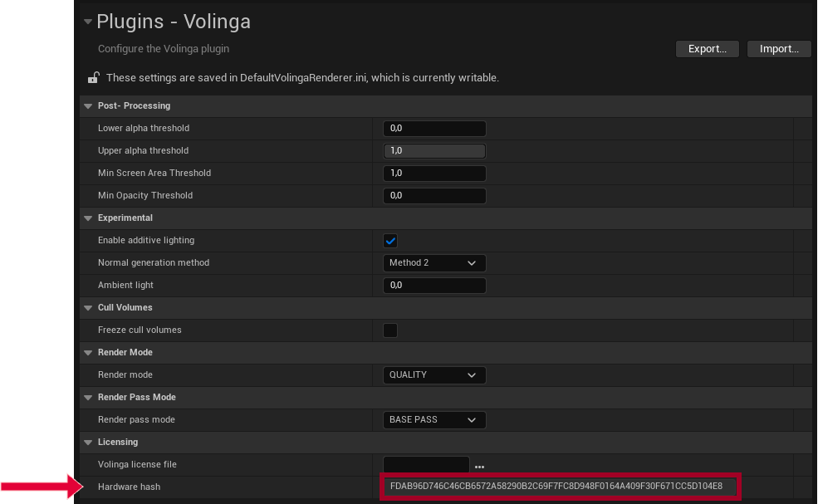The height and width of the screenshot is (504, 818).
Task: Click the ellipsis browse button for license file
Action: [x=479, y=466]
